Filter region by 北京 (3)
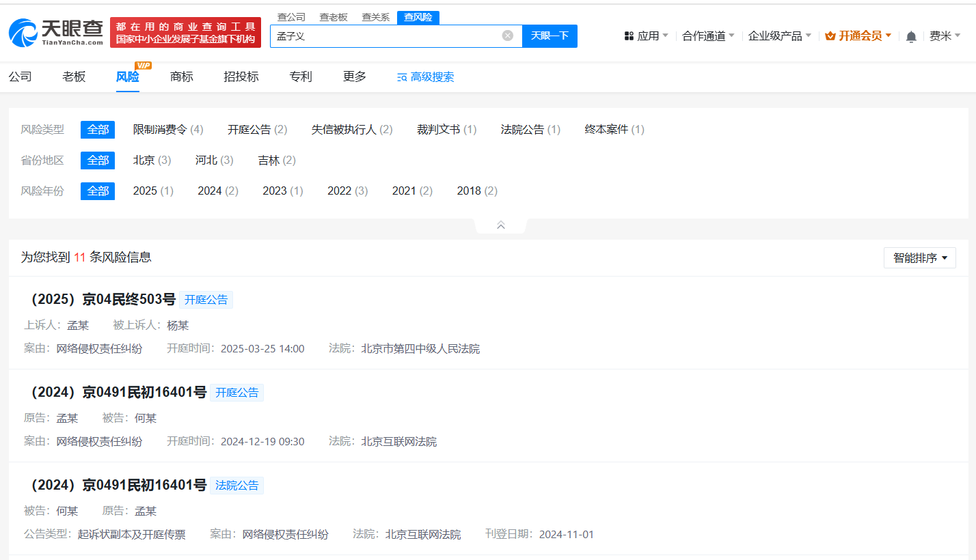Image resolution: width=976 pixels, height=560 pixels. pyautogui.click(x=152, y=160)
